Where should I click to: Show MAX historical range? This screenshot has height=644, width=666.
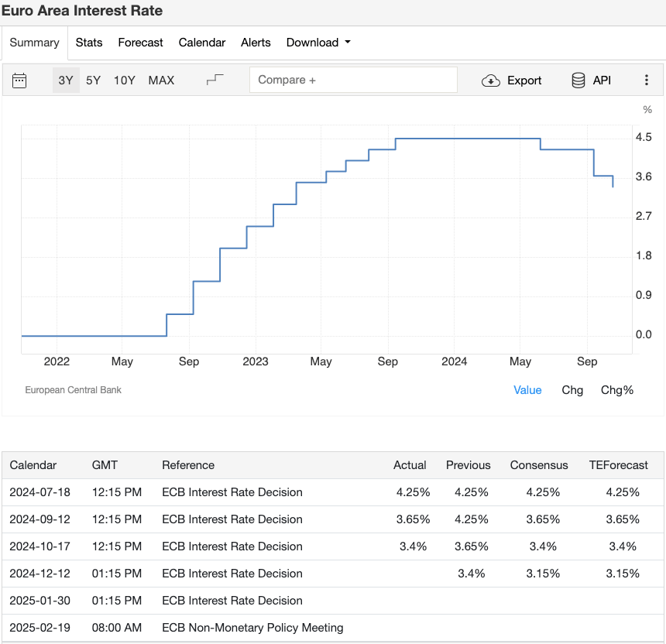[x=161, y=80]
